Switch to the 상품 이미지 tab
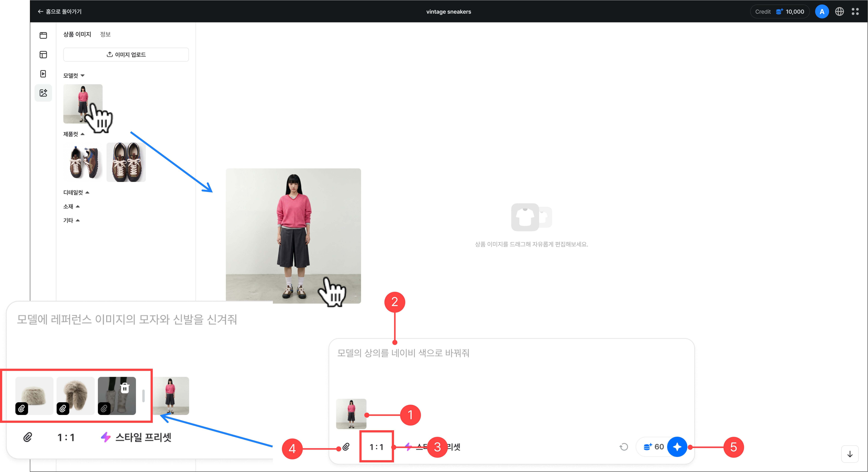This screenshot has height=472, width=868. pos(77,34)
